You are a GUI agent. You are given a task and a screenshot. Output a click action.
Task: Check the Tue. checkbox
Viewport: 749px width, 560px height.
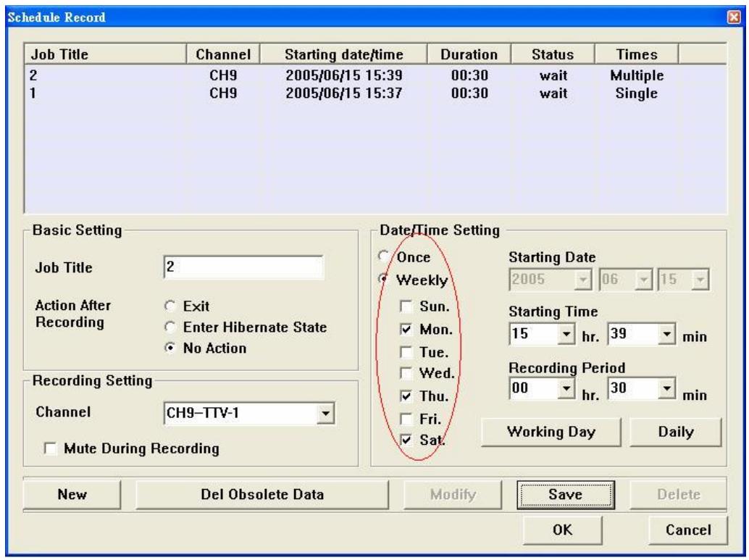[x=406, y=352]
